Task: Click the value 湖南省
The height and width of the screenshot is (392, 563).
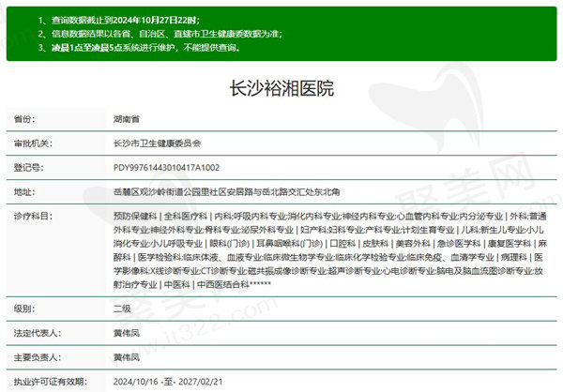Action: (126, 119)
